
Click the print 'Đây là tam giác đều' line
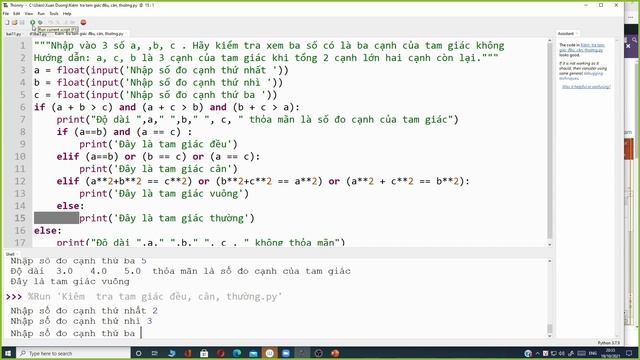pyautogui.click(x=158, y=144)
